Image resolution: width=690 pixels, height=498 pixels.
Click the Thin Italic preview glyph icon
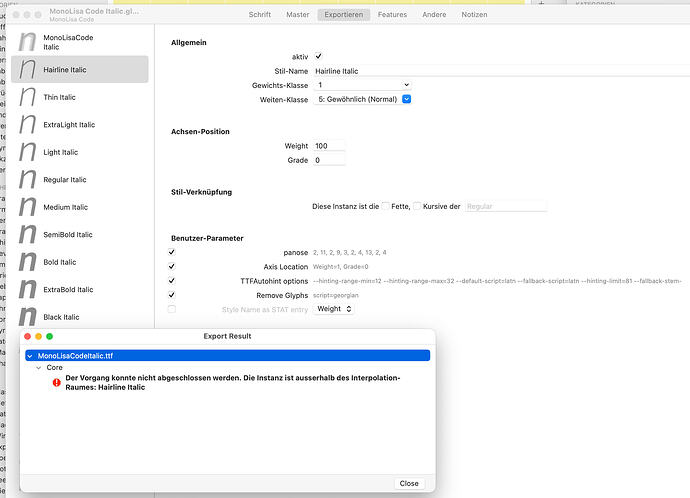click(27, 97)
